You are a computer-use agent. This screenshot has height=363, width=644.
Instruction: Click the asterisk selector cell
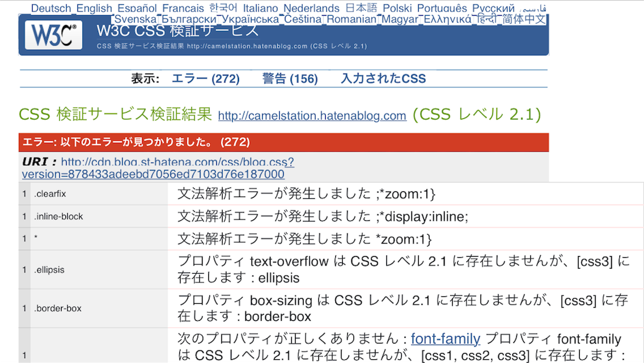click(99, 238)
